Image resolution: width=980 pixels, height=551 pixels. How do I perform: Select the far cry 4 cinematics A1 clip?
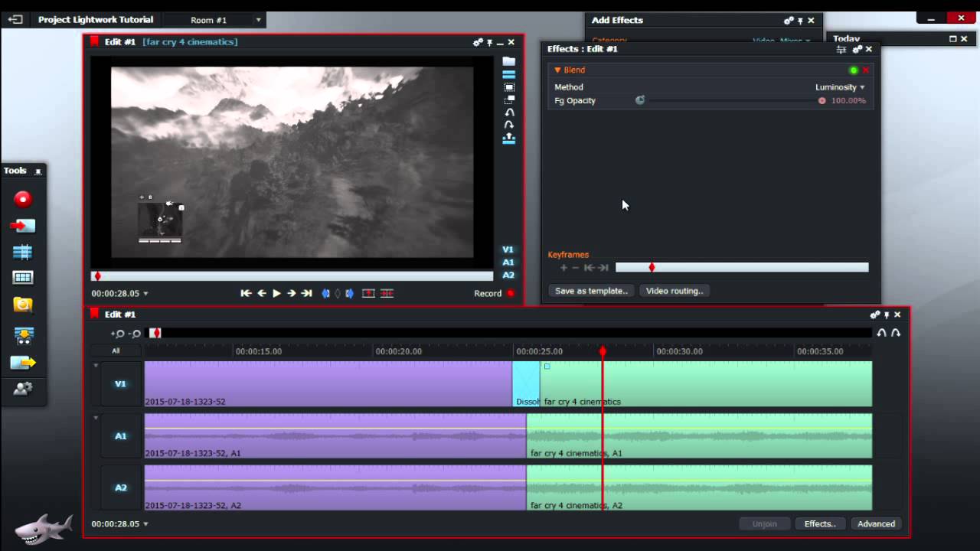click(699, 436)
